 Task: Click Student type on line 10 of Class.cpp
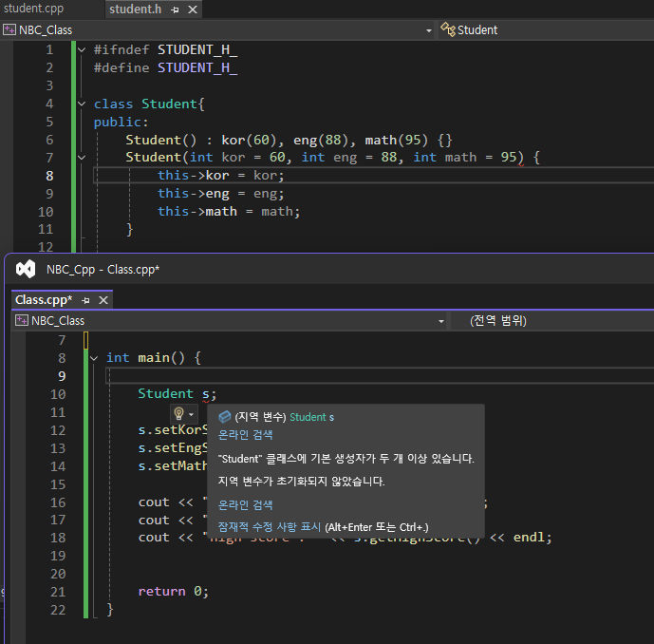coord(165,393)
